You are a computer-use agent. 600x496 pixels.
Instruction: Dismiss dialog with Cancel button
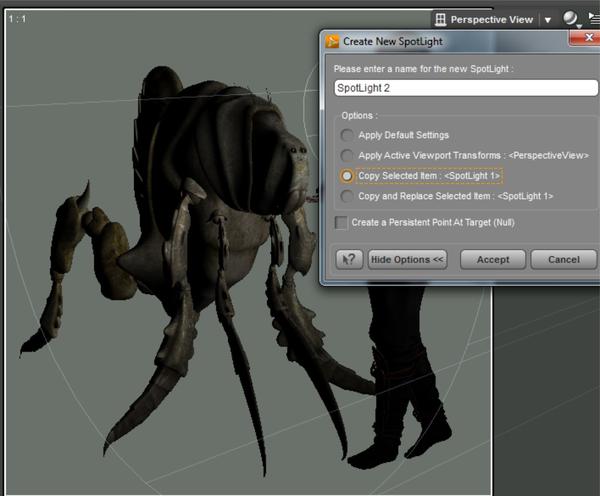564,259
